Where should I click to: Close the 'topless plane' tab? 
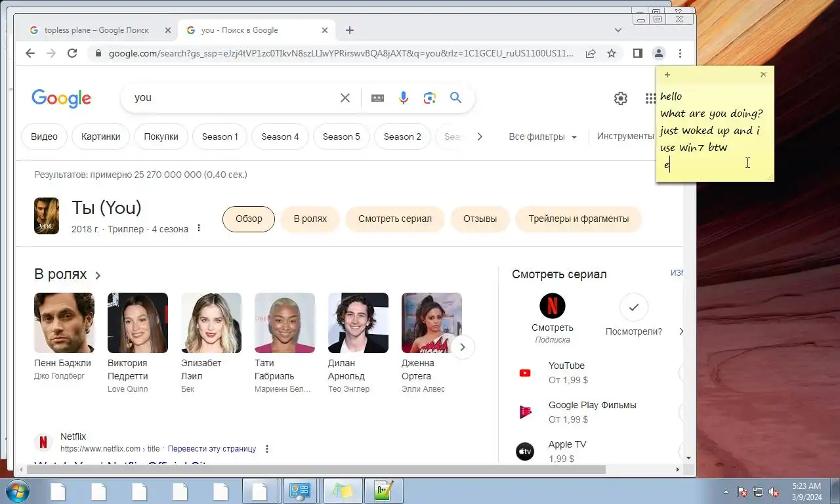click(167, 30)
